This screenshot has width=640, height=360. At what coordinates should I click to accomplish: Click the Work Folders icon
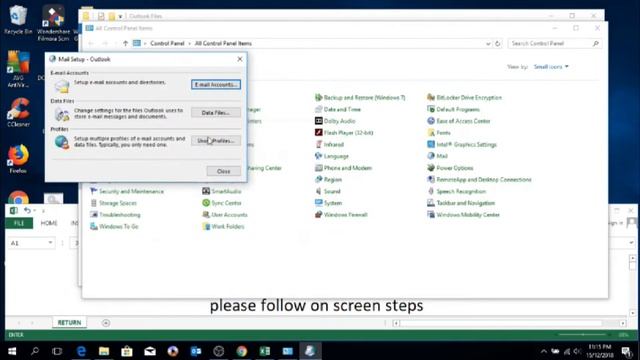[206, 227]
